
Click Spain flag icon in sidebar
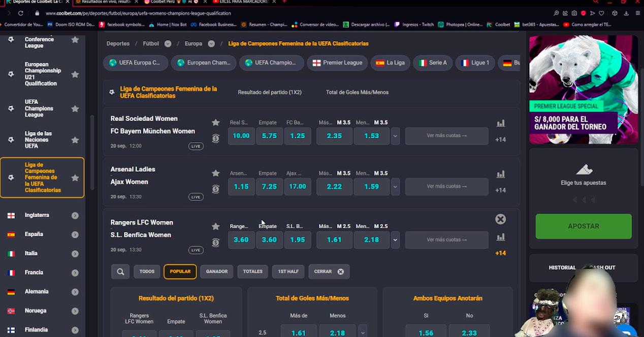11,234
